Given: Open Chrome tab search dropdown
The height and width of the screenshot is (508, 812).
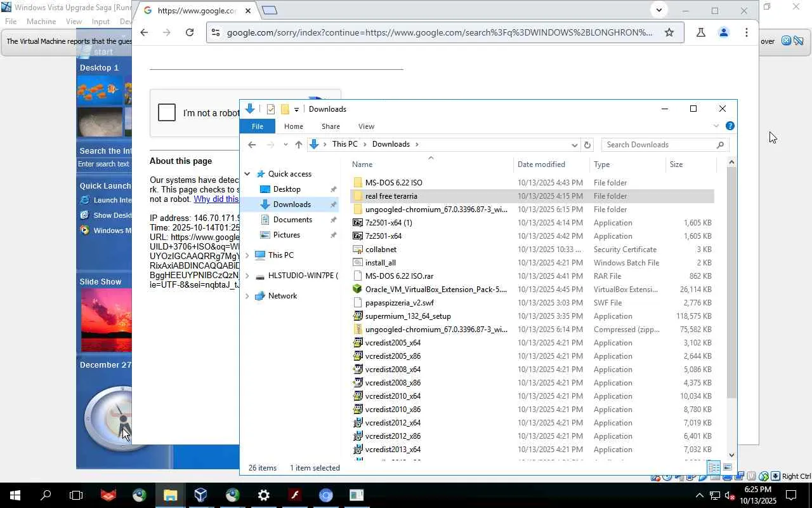Looking at the screenshot, I should (x=658, y=10).
